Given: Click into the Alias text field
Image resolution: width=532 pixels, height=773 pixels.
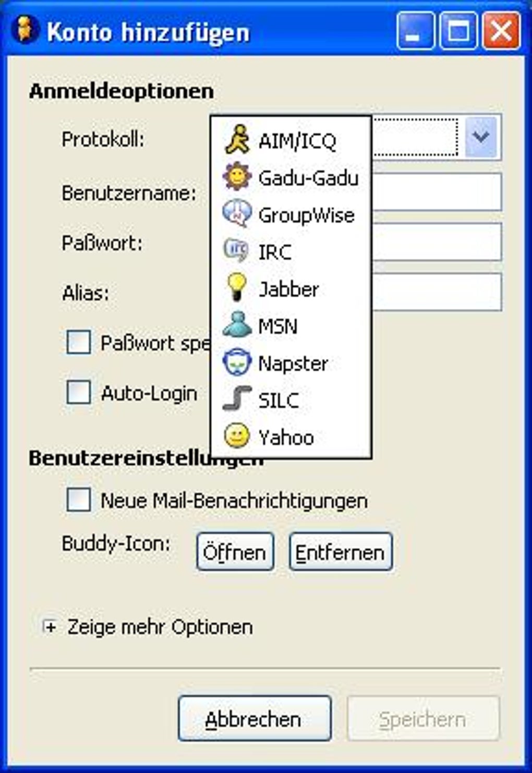Looking at the screenshot, I should 436,293.
